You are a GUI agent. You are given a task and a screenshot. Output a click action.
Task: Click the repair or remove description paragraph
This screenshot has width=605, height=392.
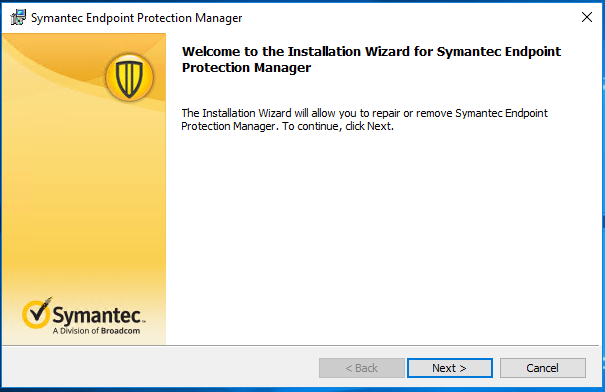click(364, 120)
